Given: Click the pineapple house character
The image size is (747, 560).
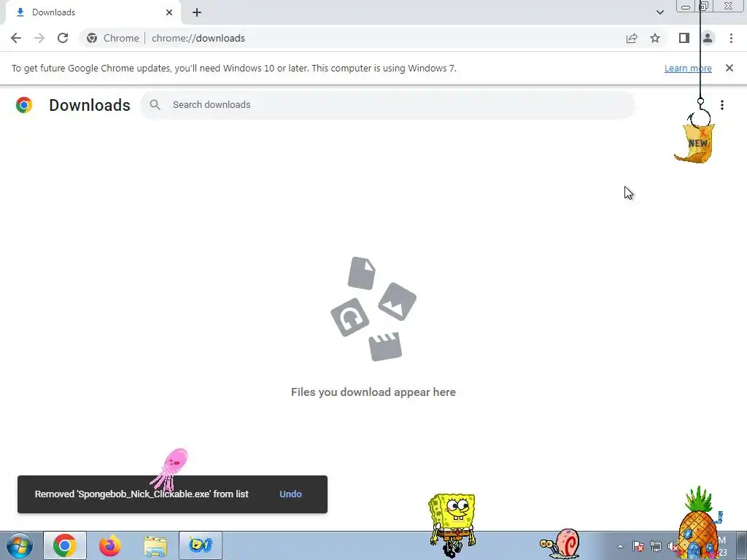Looking at the screenshot, I should [x=698, y=524].
